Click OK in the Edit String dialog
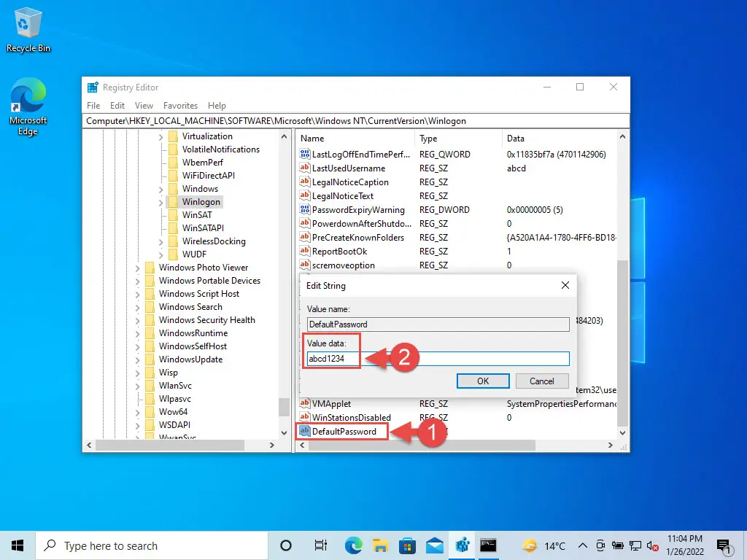Screen dimensions: 747x560 [x=482, y=381]
